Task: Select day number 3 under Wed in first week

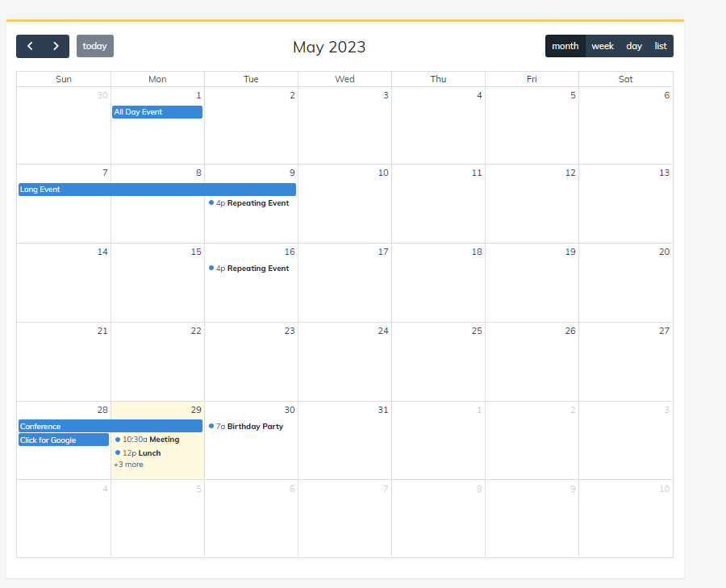Action: tap(386, 95)
